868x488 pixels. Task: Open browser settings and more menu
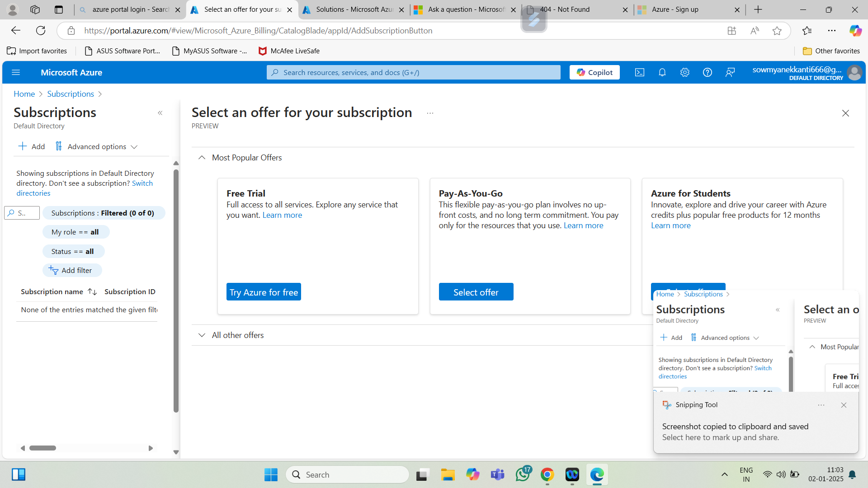pyautogui.click(x=832, y=31)
